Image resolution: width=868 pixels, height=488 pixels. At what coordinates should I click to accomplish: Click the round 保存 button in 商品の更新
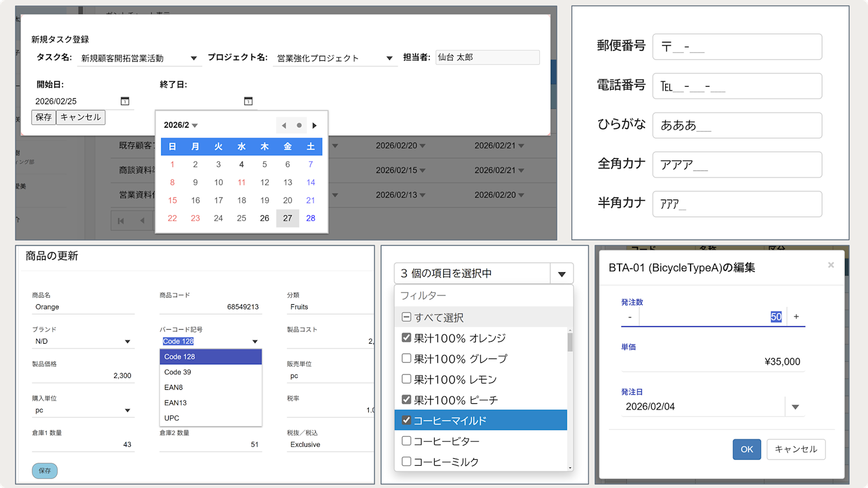44,471
